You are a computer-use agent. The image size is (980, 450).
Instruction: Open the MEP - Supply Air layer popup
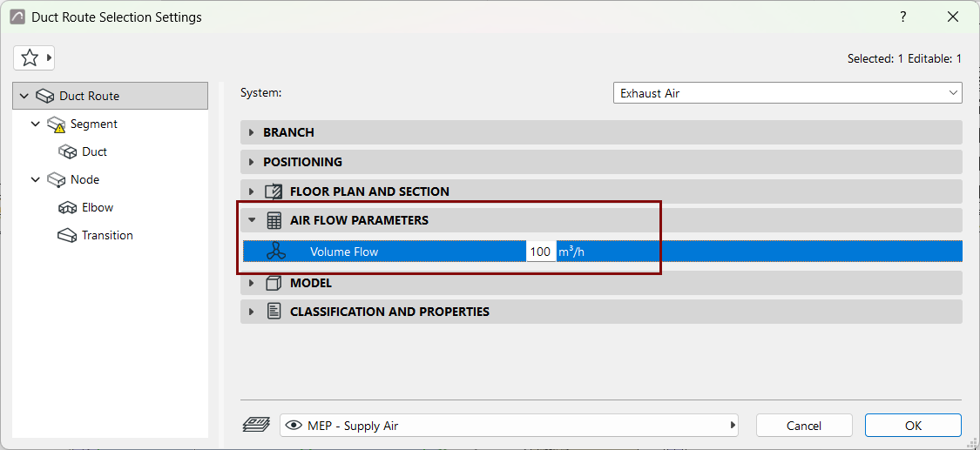tap(510, 426)
